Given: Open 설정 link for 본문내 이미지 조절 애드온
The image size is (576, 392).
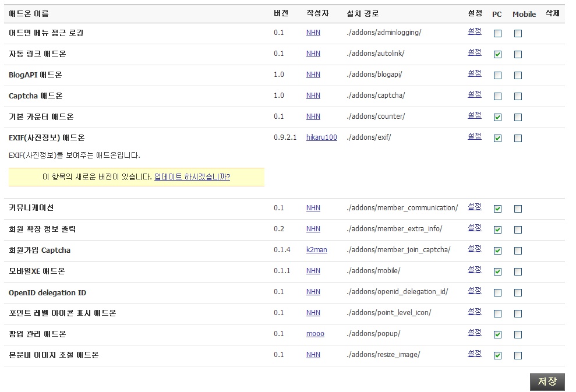Looking at the screenshot, I should [474, 354].
